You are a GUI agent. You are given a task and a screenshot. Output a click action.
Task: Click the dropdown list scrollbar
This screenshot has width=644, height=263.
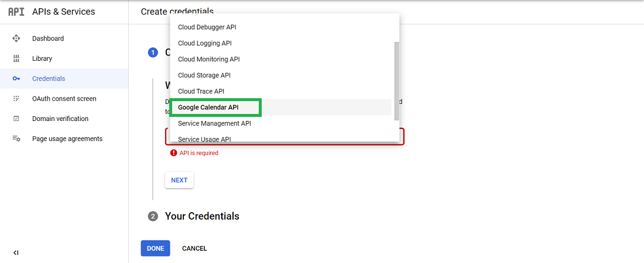point(396,81)
